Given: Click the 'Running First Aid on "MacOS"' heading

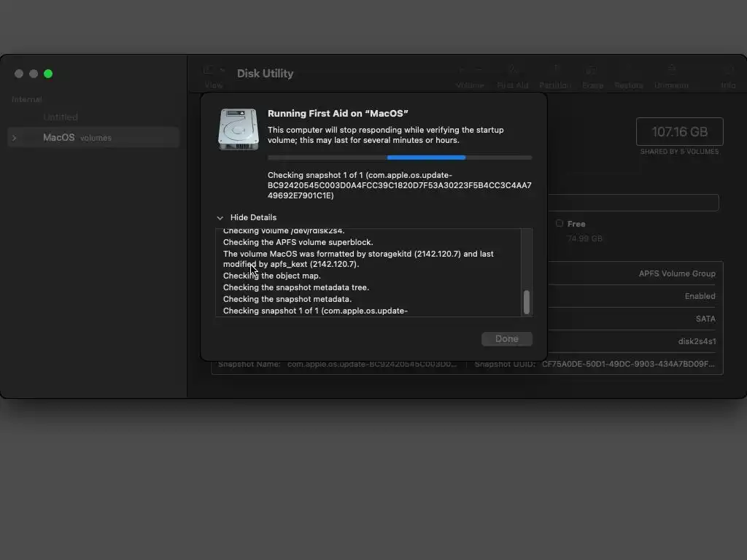Looking at the screenshot, I should pyautogui.click(x=338, y=113).
